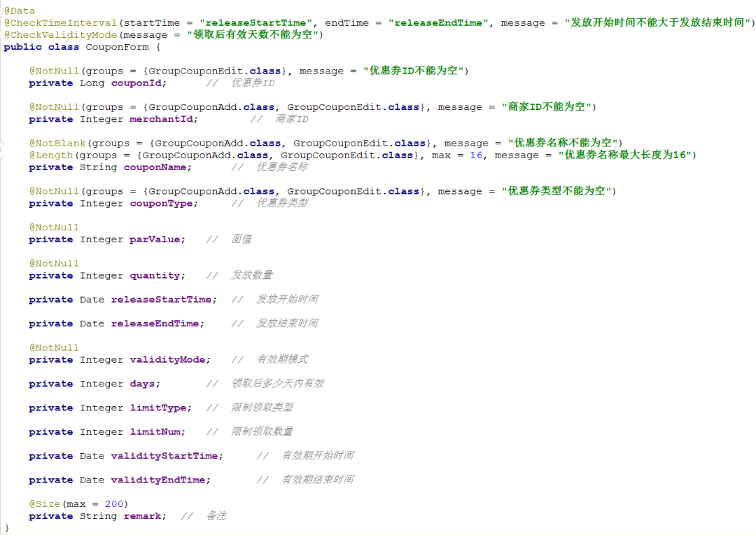756x535 pixels.
Task: Click the @Size annotation
Action: click(45, 504)
